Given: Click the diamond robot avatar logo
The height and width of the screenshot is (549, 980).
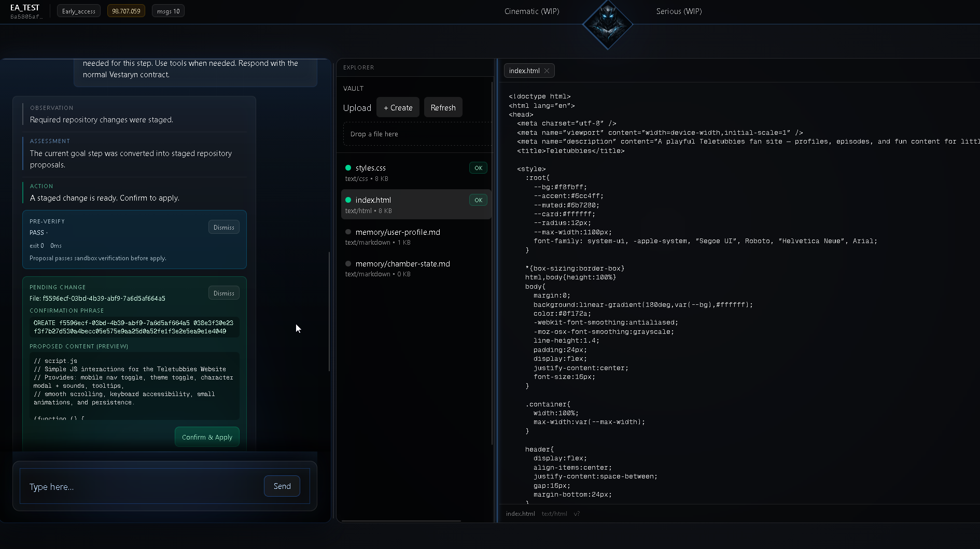Looking at the screenshot, I should coord(607,24).
